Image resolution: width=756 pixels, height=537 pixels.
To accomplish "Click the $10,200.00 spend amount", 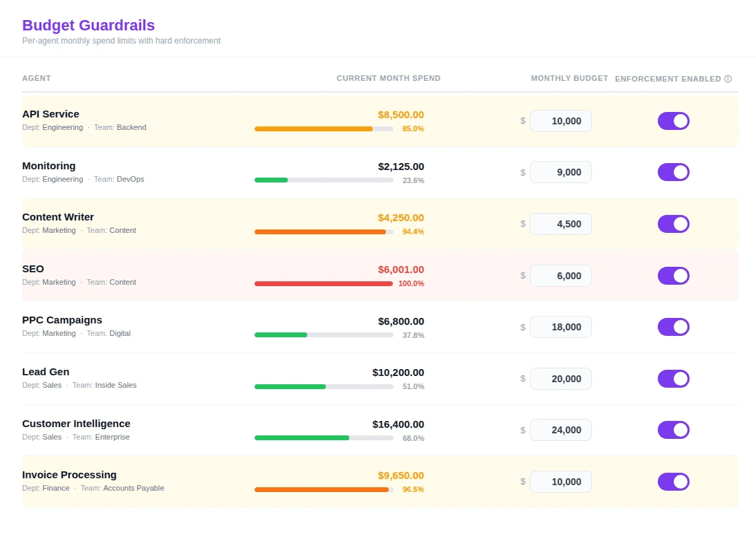I will (x=398, y=373).
